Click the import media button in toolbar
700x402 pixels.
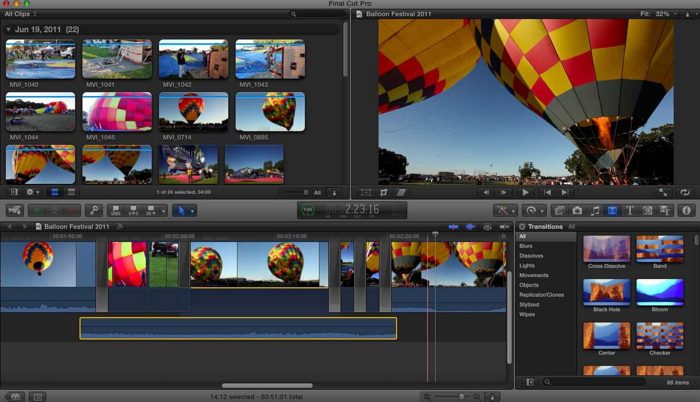point(15,210)
